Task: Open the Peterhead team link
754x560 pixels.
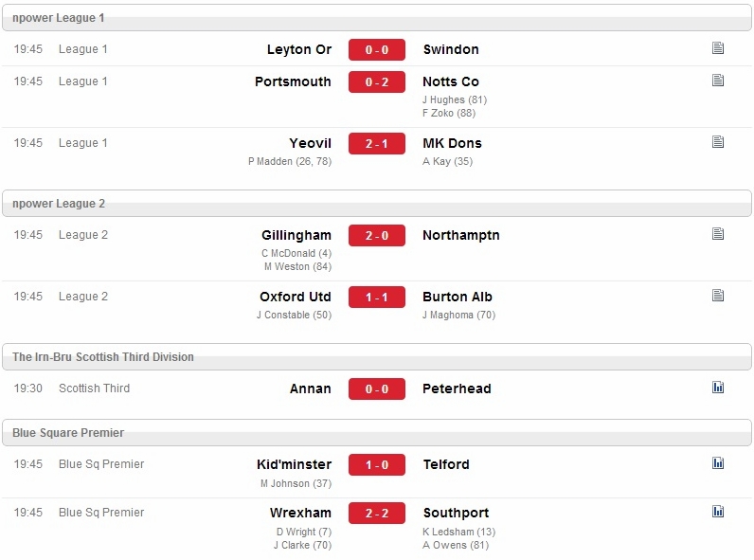Action: tap(457, 388)
